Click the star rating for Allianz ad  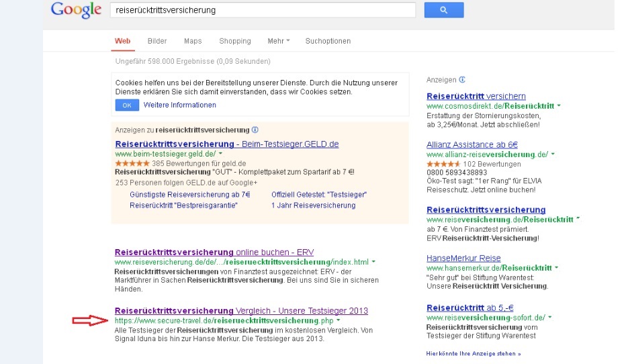(x=443, y=164)
